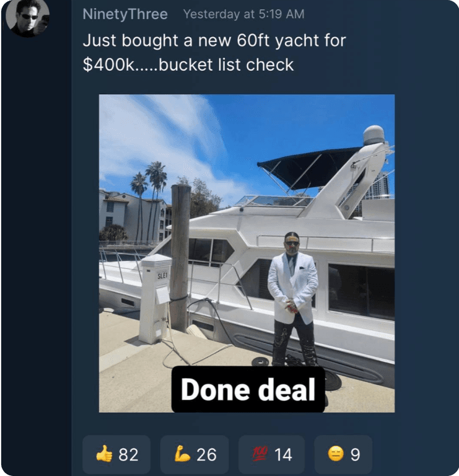
Task: Add the expressionless face emoji reaction
Action: click(335, 455)
